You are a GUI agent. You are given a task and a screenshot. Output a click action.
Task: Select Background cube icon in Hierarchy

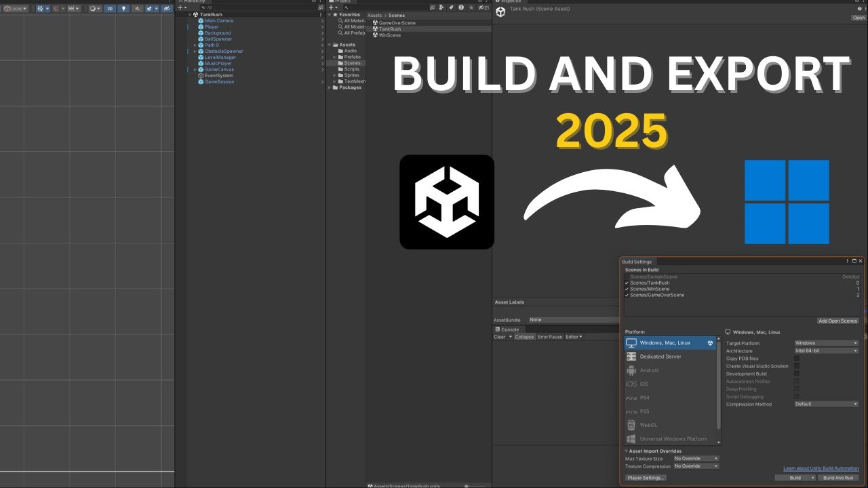coord(201,33)
